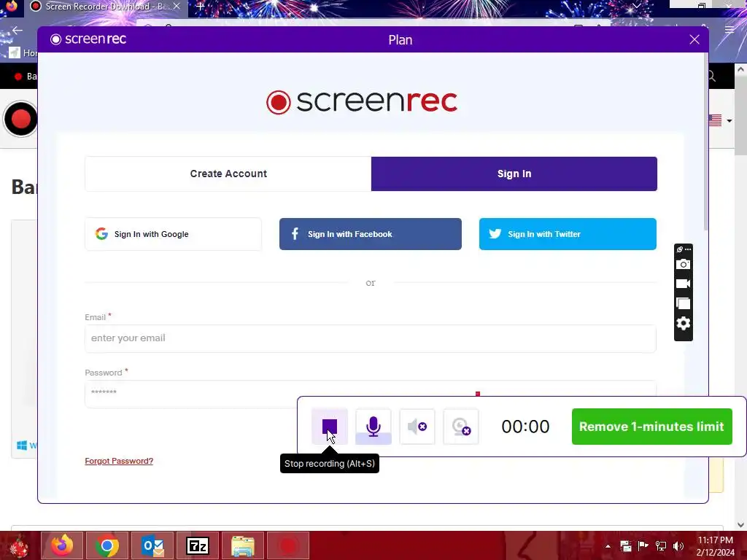Image resolution: width=747 pixels, height=560 pixels.
Task: Click the 00:00 recording timer
Action: [x=525, y=427]
